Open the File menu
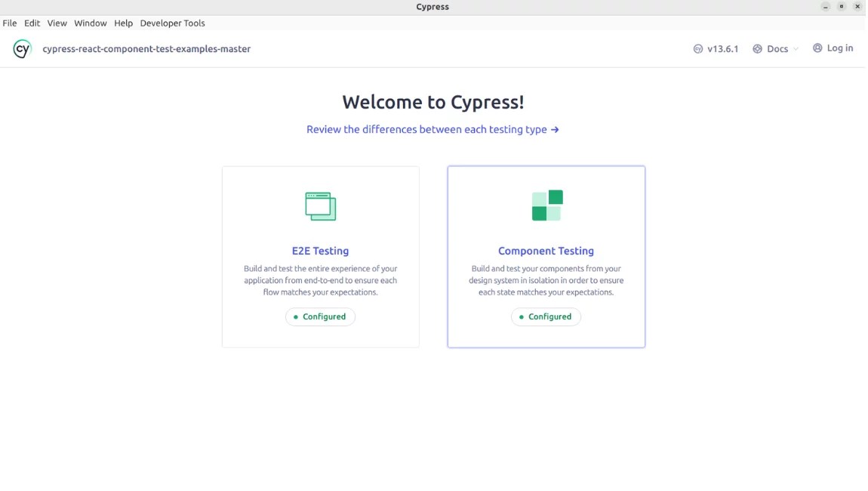The width and height of the screenshot is (868, 491). point(9,23)
